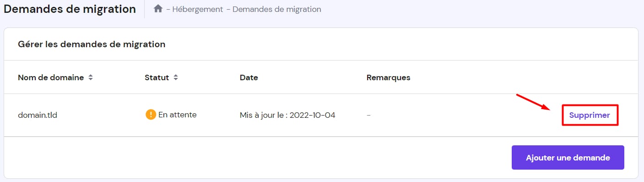
Task: Click the Remarques column header
Action: click(389, 77)
